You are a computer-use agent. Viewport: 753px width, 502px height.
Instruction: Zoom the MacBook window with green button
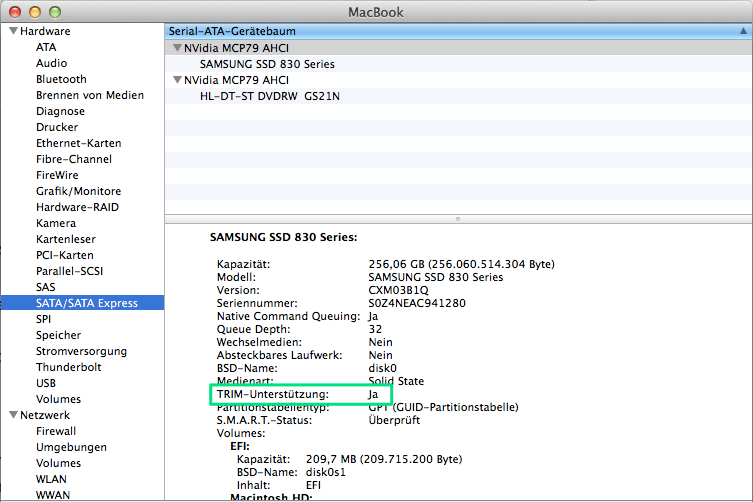(55, 12)
